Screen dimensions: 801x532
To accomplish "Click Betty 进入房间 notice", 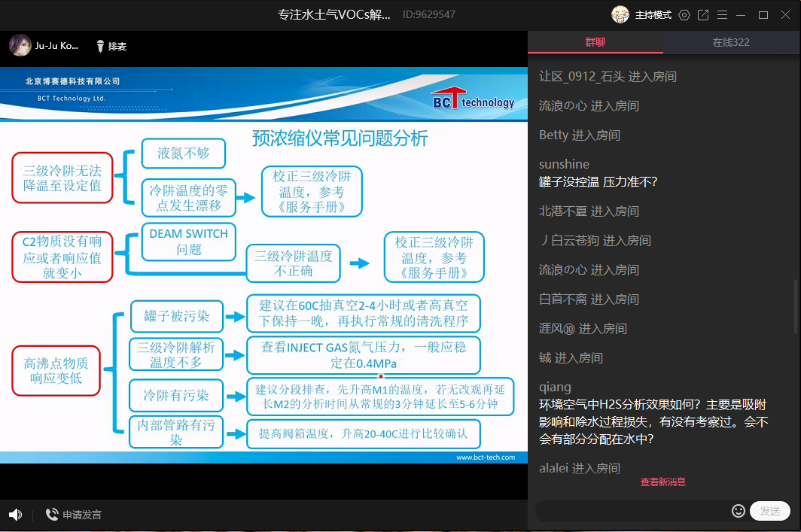I will click(x=580, y=135).
